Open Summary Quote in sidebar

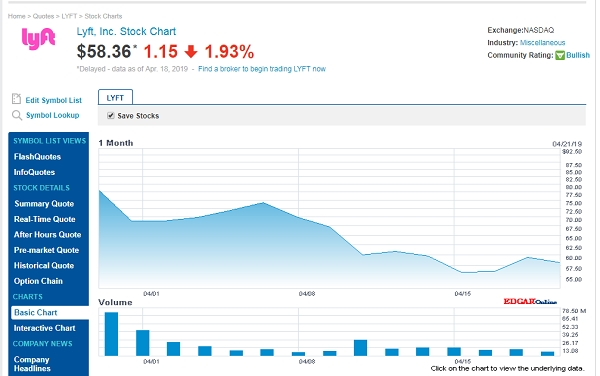[x=44, y=203]
